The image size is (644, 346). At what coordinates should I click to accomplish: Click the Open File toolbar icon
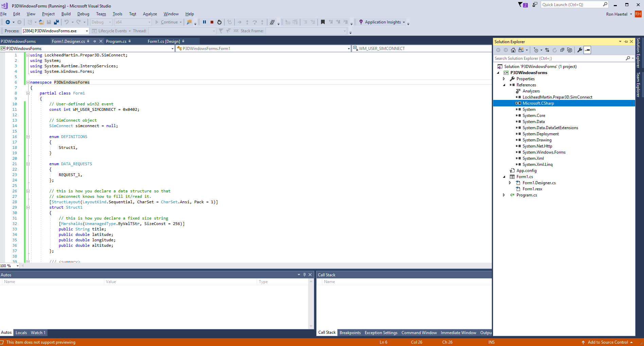pos(41,22)
